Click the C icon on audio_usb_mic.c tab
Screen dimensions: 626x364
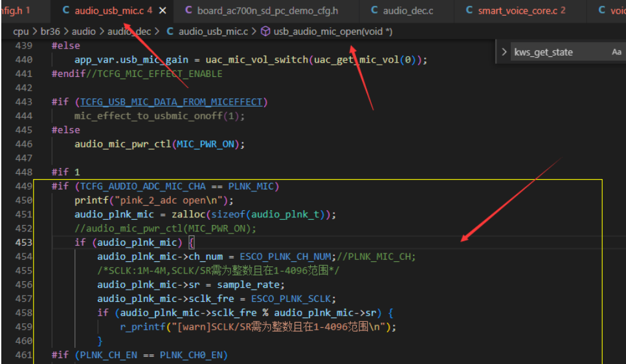(x=66, y=10)
